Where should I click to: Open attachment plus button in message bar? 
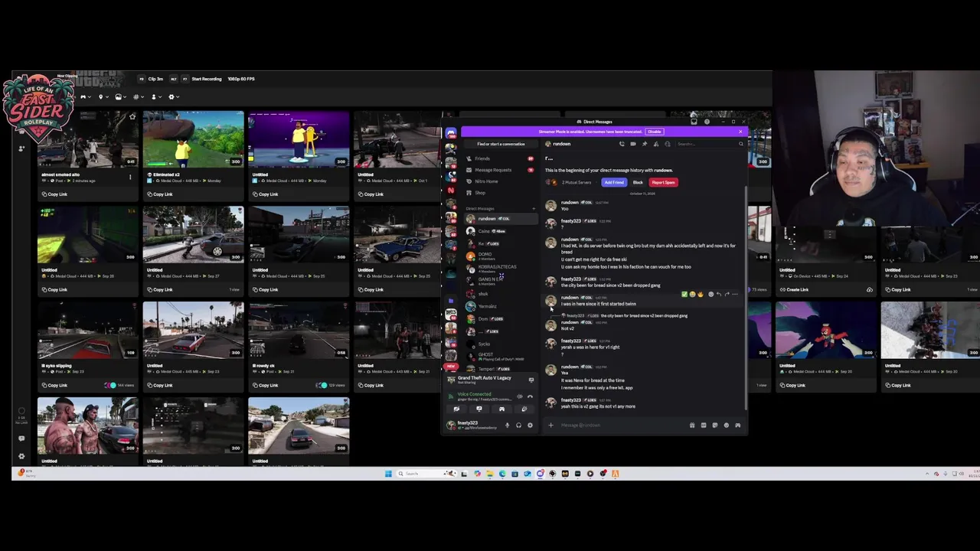(550, 425)
